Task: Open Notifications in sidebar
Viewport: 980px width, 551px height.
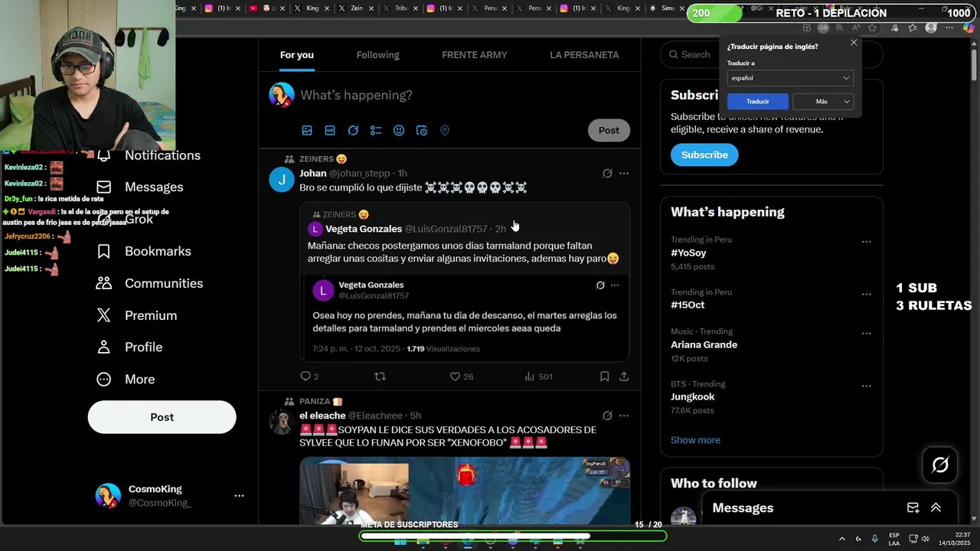Action: [x=148, y=155]
